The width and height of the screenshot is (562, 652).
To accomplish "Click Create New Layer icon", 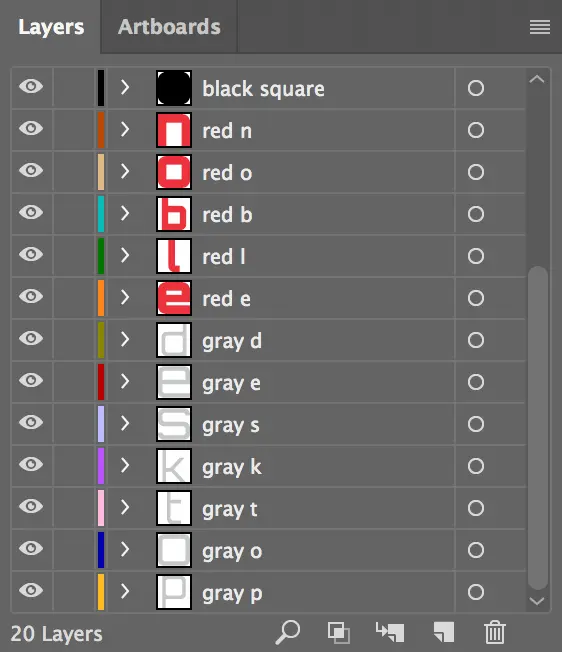I will (444, 632).
